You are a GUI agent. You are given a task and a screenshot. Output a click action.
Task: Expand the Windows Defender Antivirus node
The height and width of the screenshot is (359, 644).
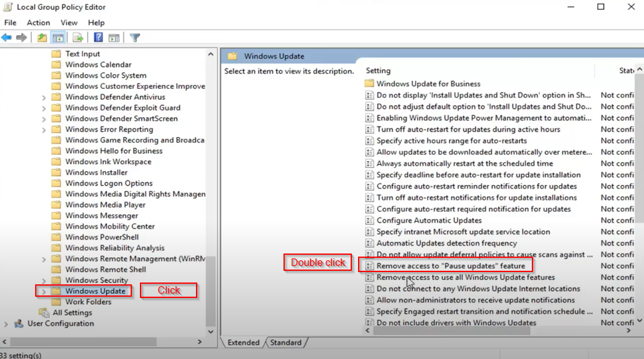44,97
